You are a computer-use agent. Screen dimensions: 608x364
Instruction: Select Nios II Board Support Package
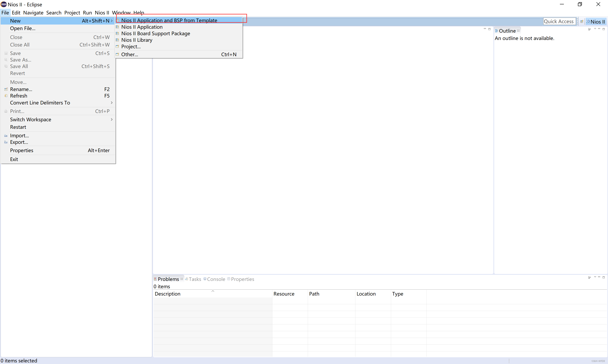[156, 33]
